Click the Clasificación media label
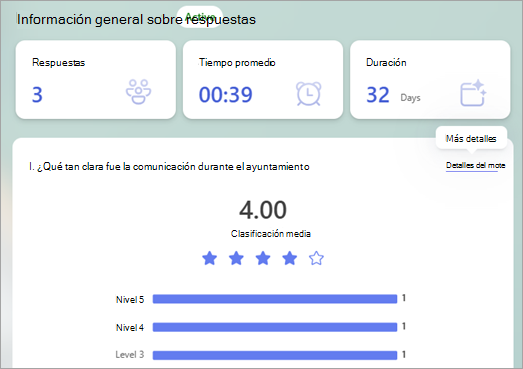This screenshot has height=369, width=523. click(x=271, y=234)
